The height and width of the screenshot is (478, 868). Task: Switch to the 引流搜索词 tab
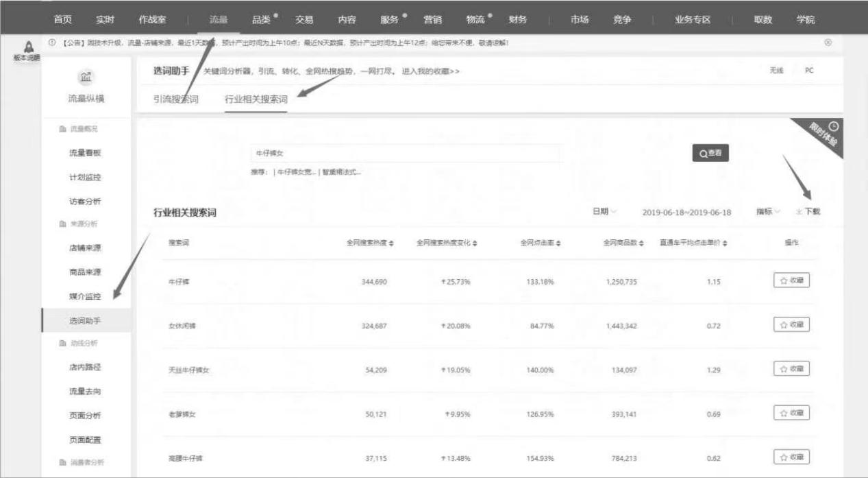click(175, 99)
